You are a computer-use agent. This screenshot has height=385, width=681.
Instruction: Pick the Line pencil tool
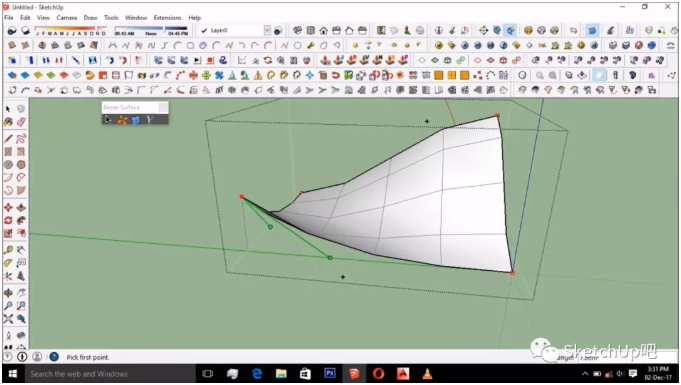click(8, 139)
